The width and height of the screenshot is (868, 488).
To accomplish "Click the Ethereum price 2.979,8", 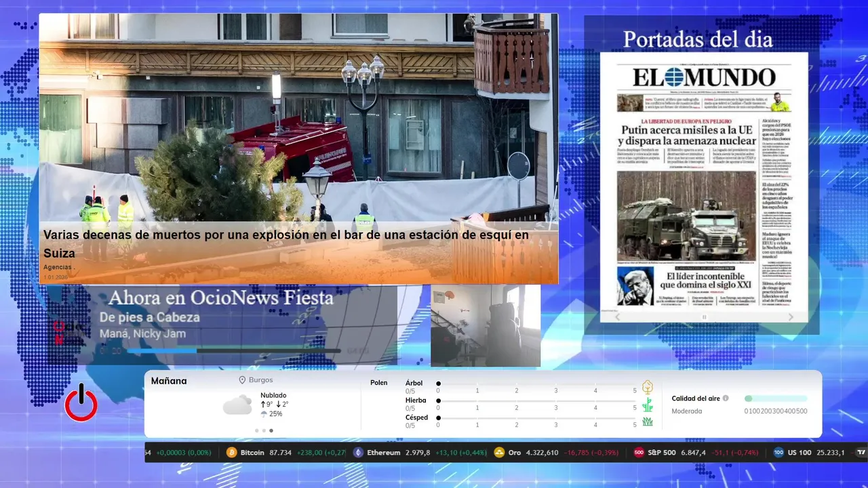I will [x=418, y=453].
